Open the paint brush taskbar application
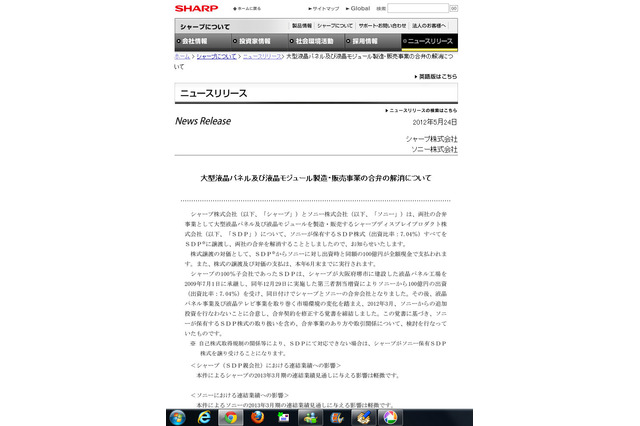Screen dimensions: 640x426 (x=363, y=417)
